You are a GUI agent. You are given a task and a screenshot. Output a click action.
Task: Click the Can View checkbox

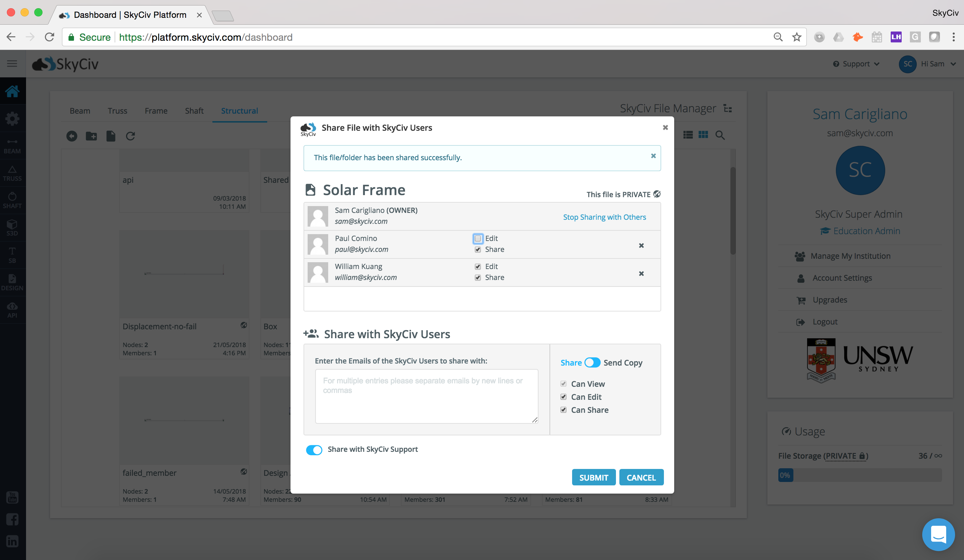coord(564,384)
